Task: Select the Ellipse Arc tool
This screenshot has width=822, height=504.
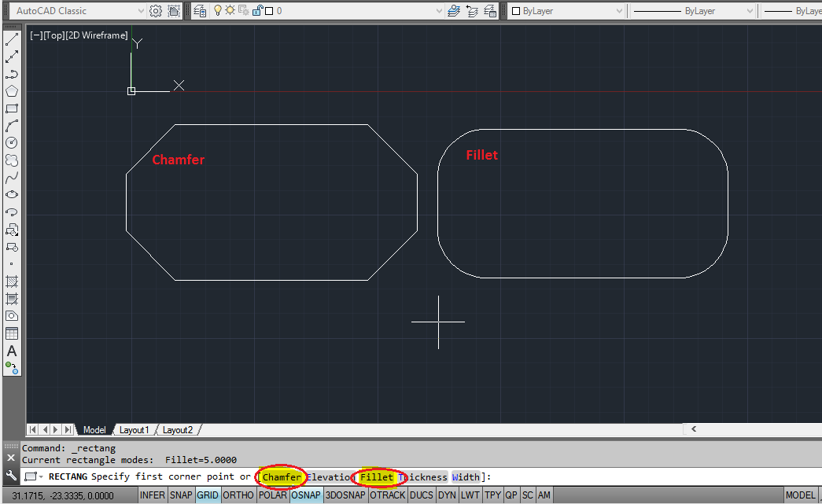Action: pyautogui.click(x=12, y=212)
